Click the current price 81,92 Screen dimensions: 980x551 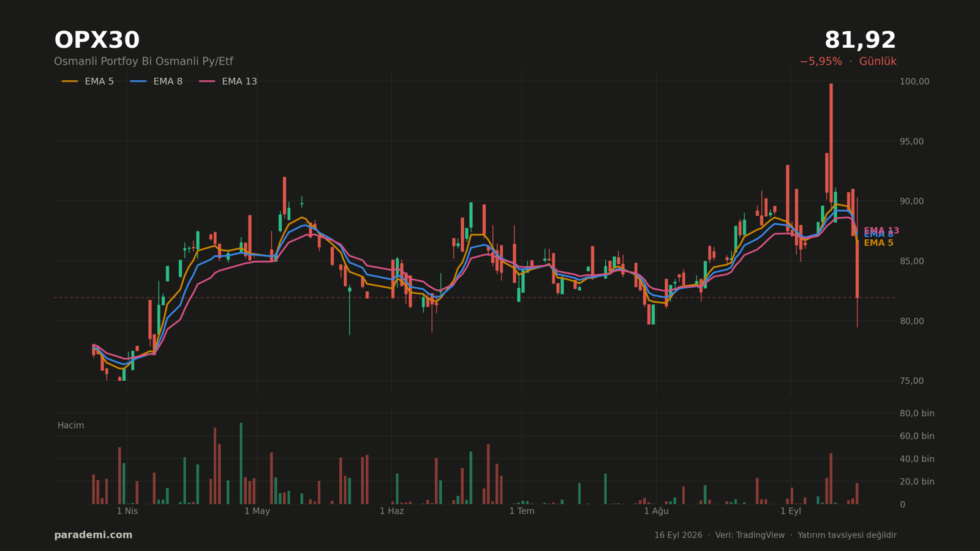tap(860, 40)
